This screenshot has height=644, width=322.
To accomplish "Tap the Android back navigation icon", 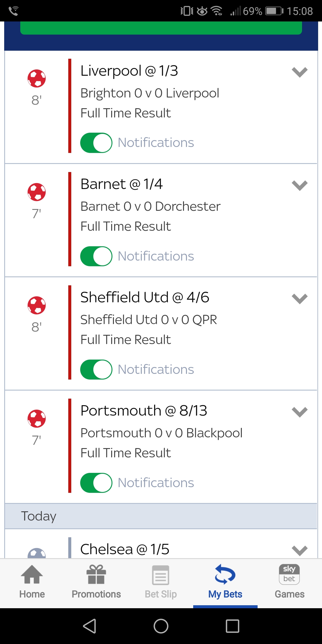I will click(x=89, y=626).
